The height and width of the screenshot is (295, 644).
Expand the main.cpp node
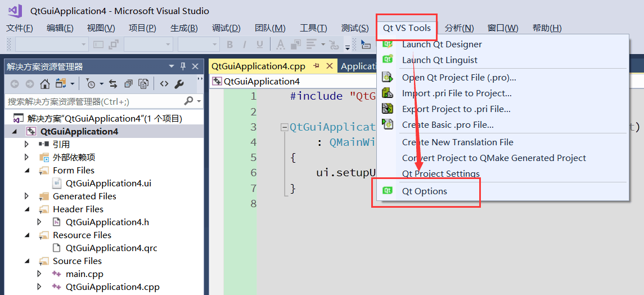coord(39,274)
